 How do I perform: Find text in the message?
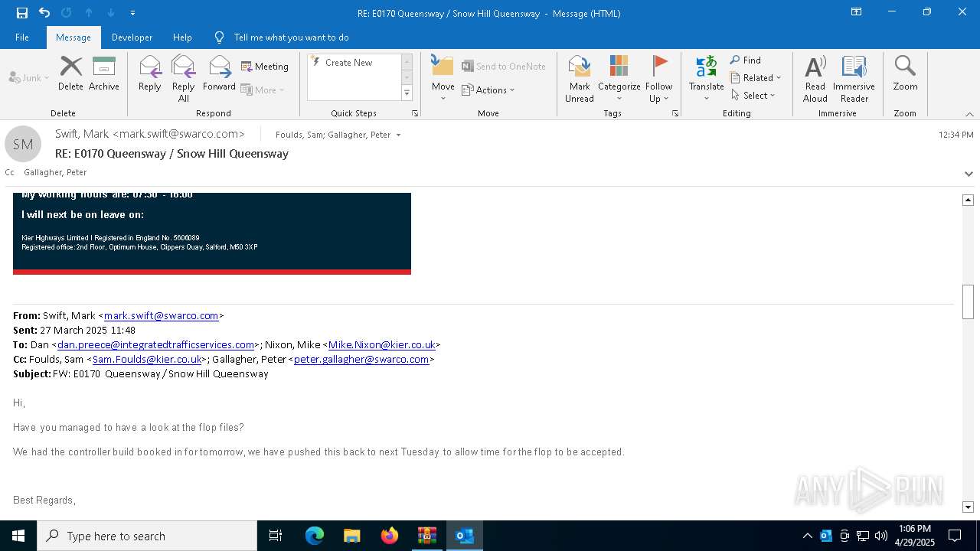click(746, 60)
